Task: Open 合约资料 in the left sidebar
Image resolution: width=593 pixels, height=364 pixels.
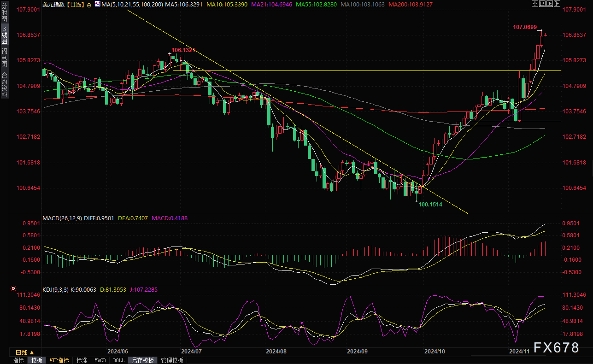Action: tap(5, 85)
